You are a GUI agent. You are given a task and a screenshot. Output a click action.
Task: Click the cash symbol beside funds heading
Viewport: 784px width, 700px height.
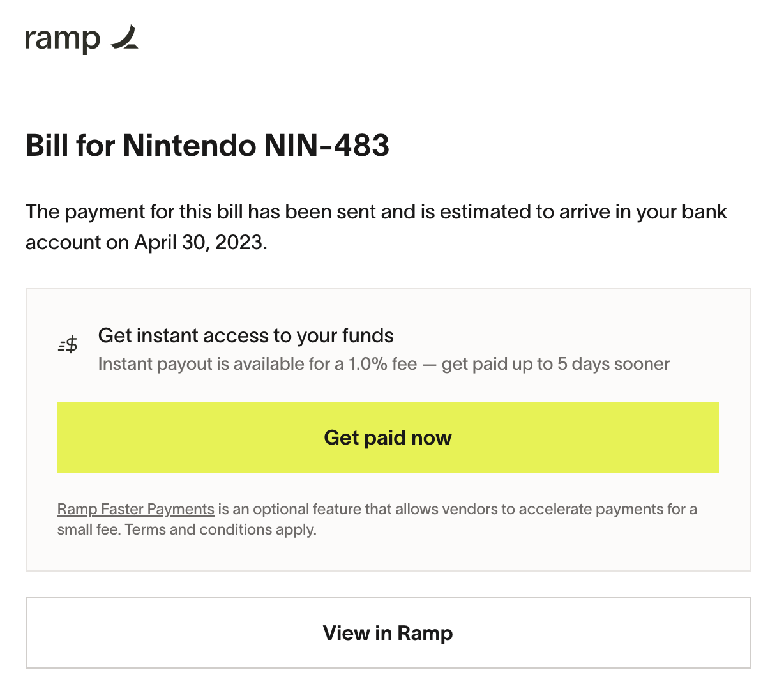(x=67, y=344)
